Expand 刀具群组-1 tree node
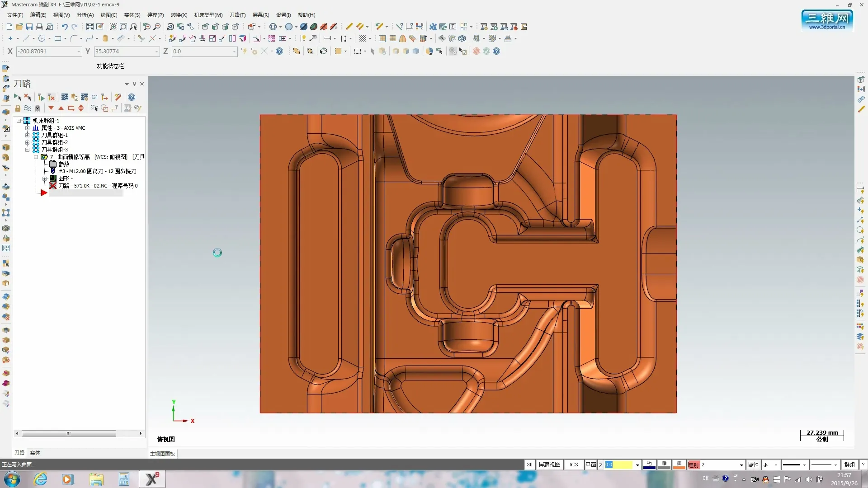This screenshot has height=488, width=868. [x=28, y=135]
